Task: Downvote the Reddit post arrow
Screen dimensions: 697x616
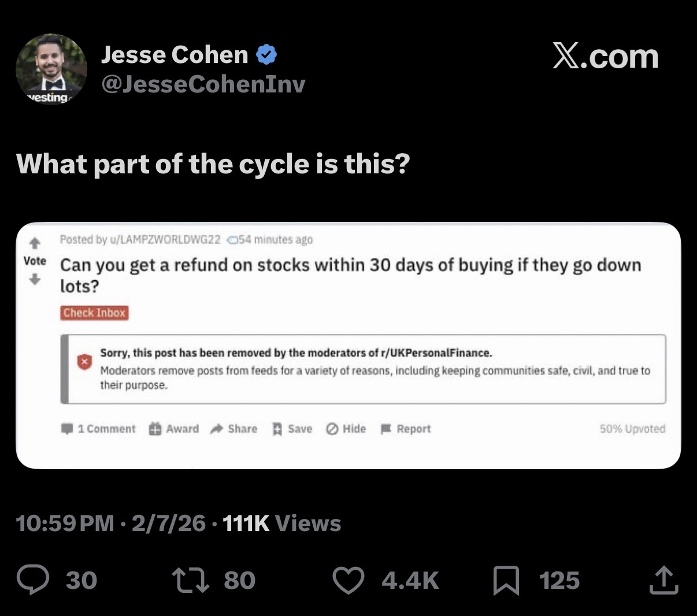Action: point(35,279)
